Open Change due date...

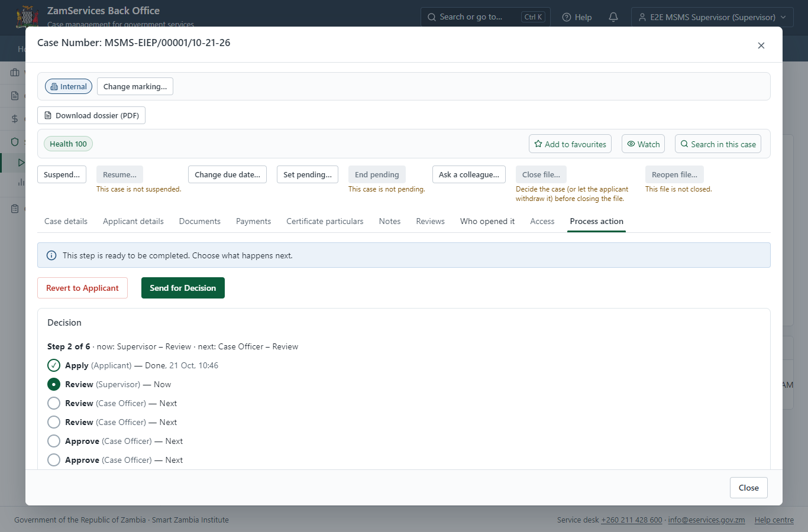click(228, 174)
